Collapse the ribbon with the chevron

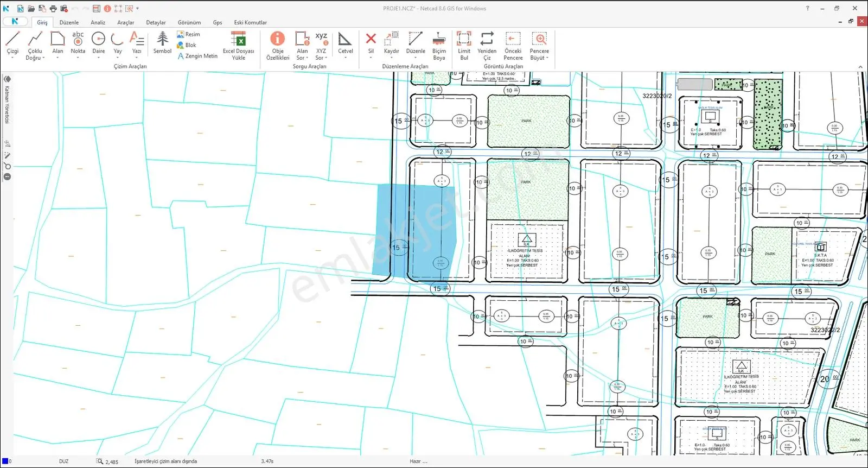pyautogui.click(x=860, y=67)
